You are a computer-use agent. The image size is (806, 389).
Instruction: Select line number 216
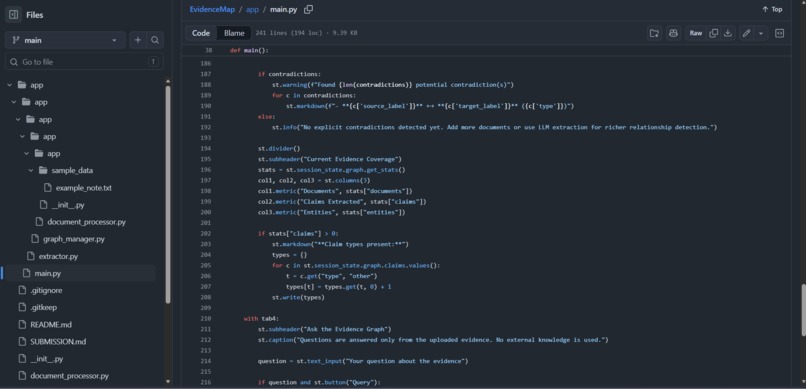(206, 382)
